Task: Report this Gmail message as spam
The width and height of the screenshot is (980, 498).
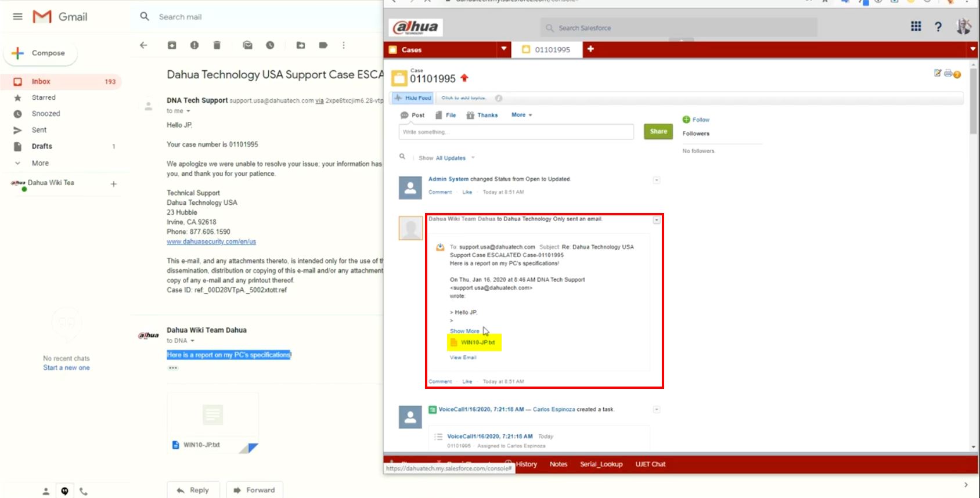Action: (x=194, y=45)
